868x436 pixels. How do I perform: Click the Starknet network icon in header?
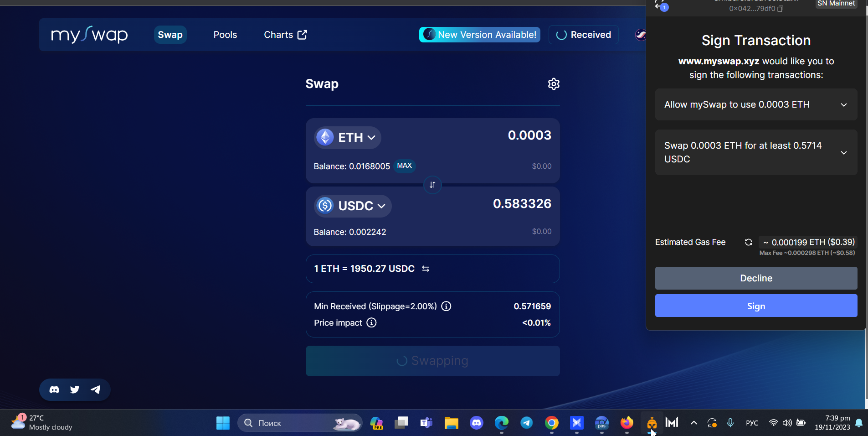pyautogui.click(x=640, y=35)
